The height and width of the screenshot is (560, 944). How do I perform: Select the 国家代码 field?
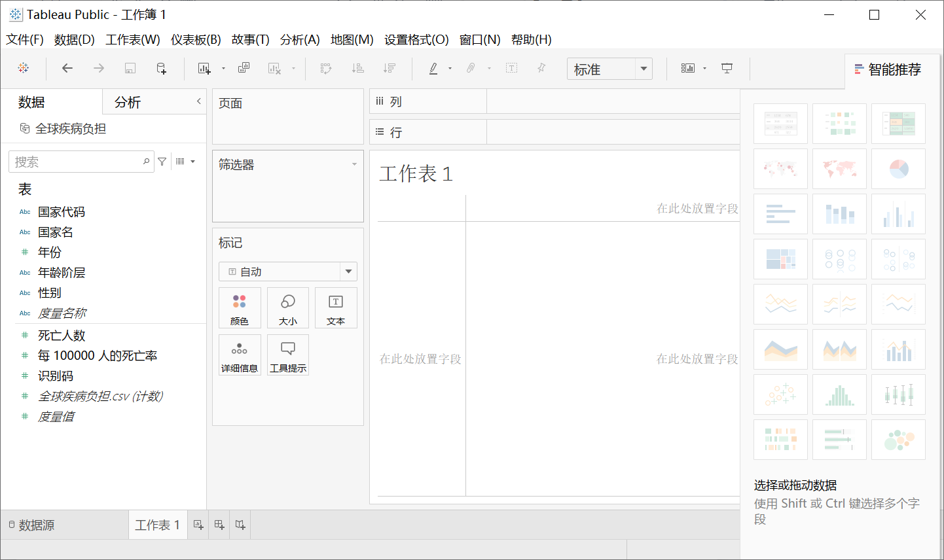click(62, 212)
